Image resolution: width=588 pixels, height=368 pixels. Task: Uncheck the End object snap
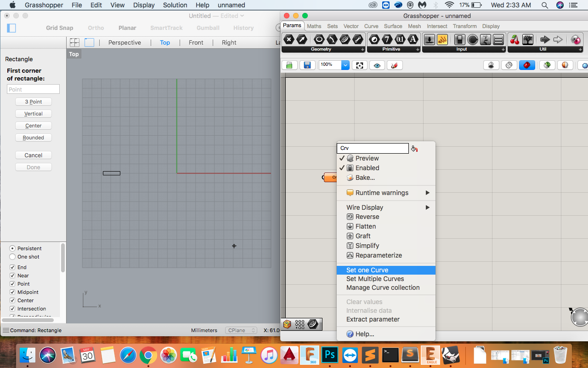click(x=12, y=267)
